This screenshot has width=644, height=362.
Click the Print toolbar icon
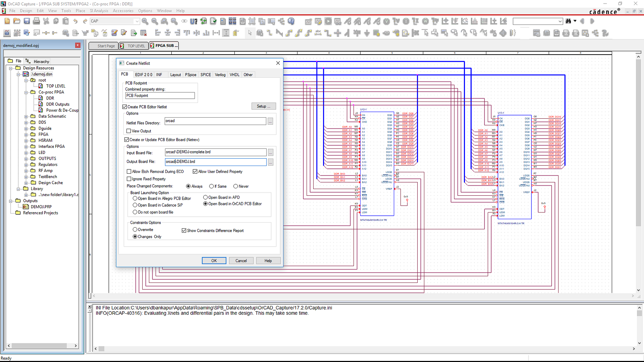point(36,21)
